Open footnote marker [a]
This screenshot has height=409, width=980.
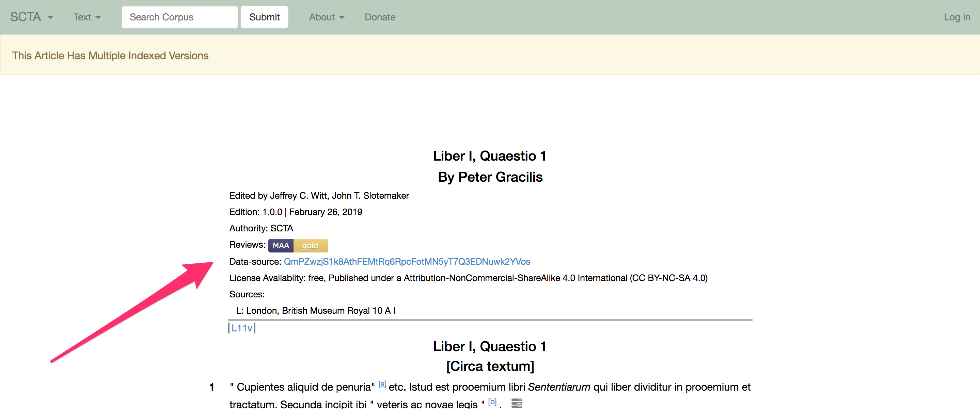382,384
